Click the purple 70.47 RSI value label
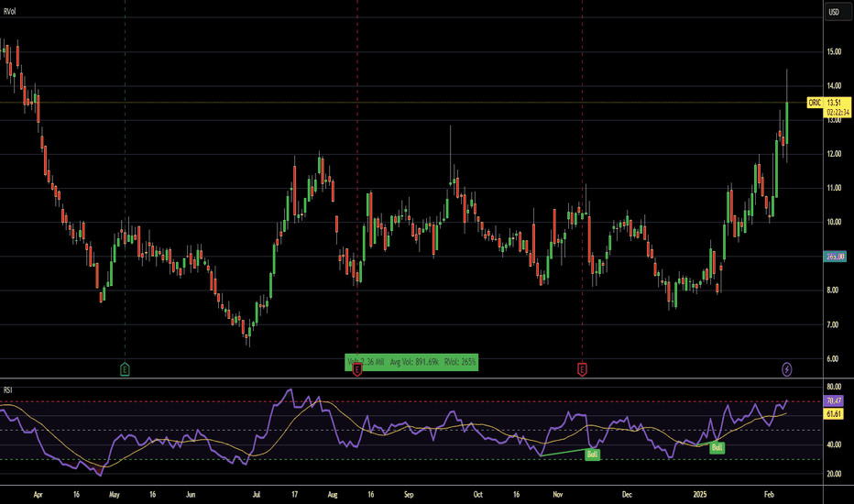This screenshot has width=854, height=504. tap(834, 401)
